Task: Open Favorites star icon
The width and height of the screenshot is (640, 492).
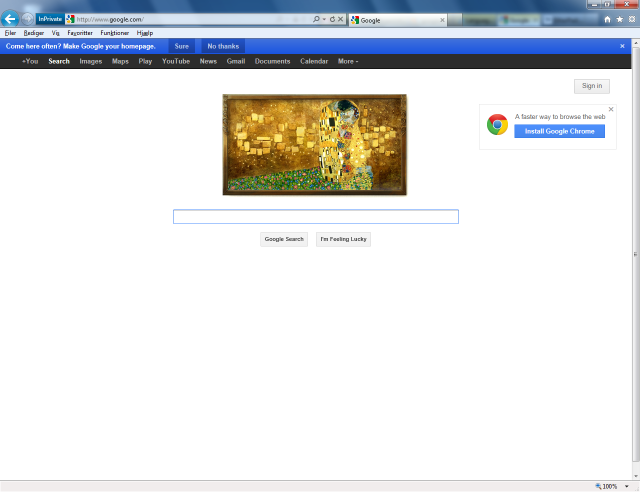Action: 620,19
